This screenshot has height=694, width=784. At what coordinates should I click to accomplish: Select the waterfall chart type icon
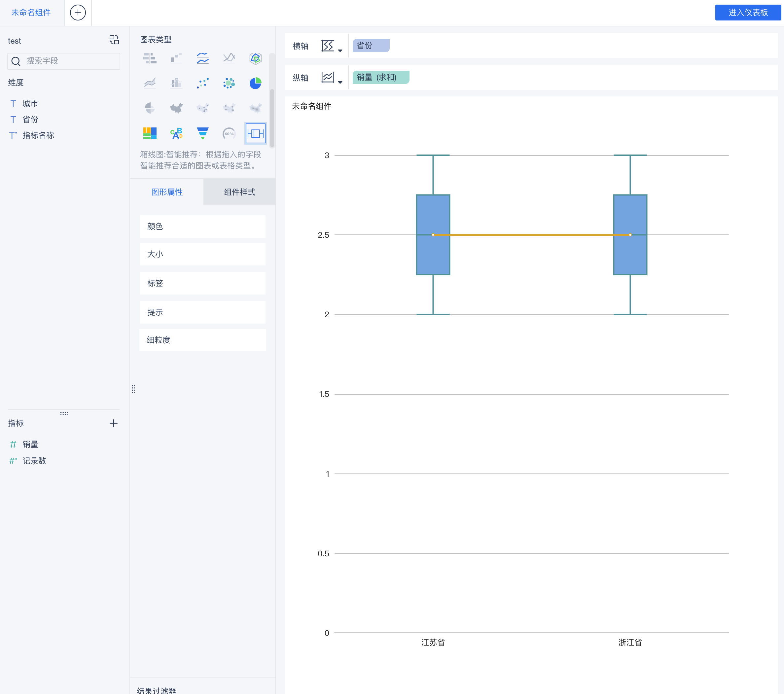pos(176,58)
